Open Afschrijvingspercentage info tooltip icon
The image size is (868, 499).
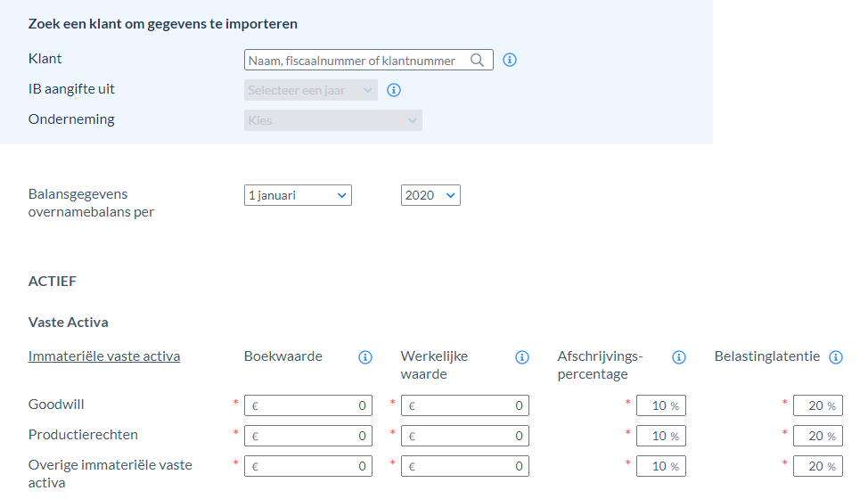coord(679,357)
